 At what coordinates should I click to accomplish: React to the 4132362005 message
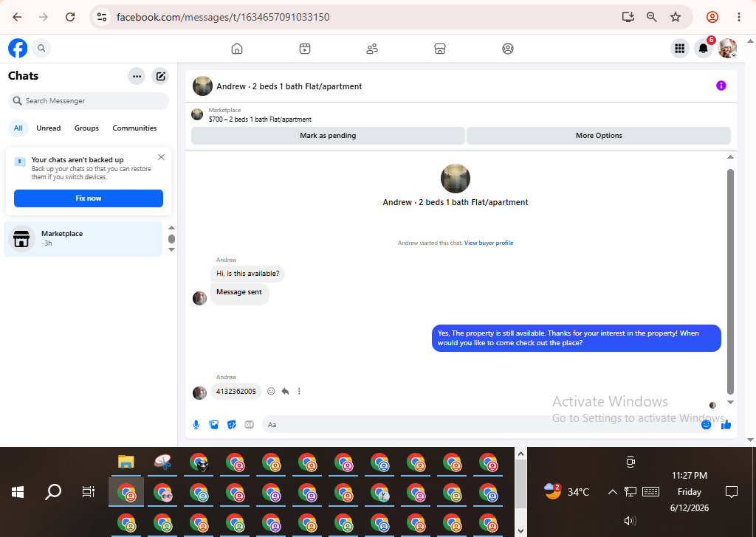272,392
